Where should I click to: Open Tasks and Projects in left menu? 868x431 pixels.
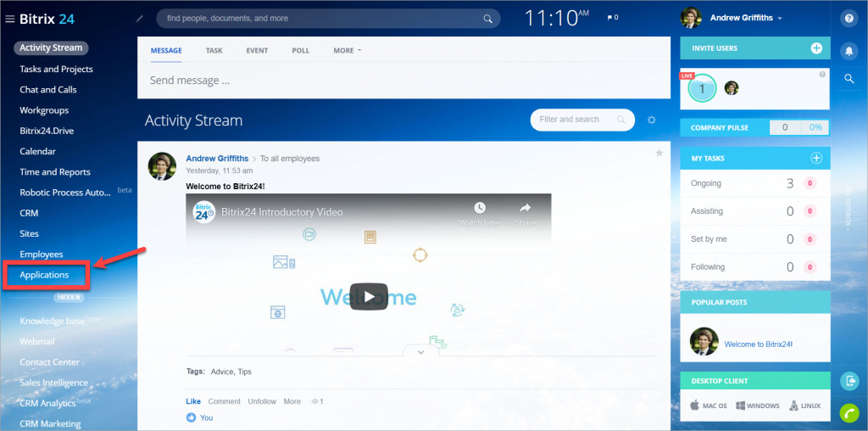[x=57, y=70]
